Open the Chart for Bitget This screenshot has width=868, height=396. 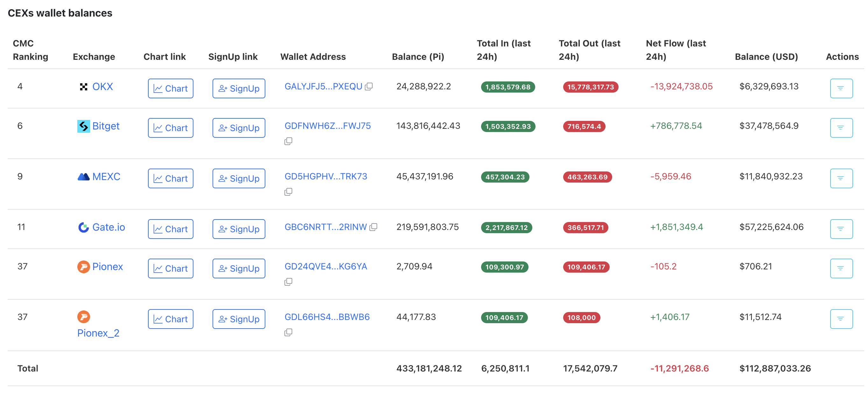[171, 128]
